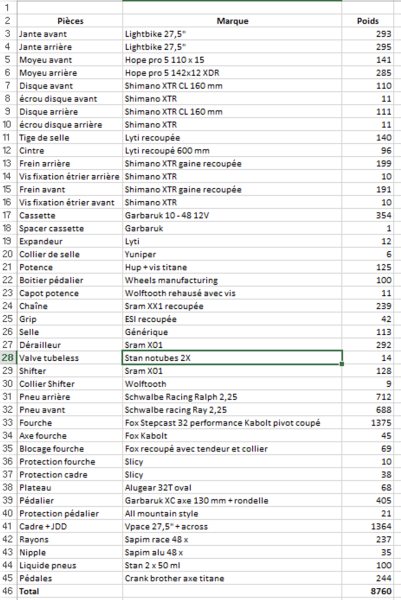
Task: Select cell 'Alugear 32T oval'
Action: pos(232,488)
